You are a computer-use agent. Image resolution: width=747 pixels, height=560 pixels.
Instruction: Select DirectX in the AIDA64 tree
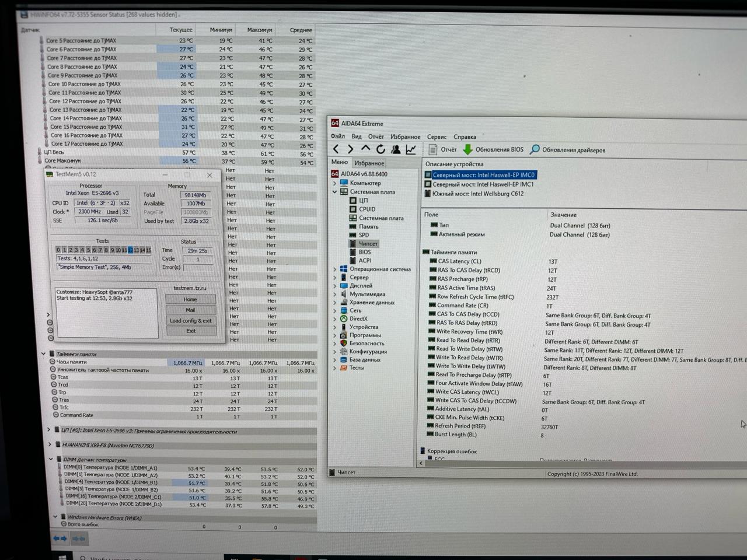(354, 318)
